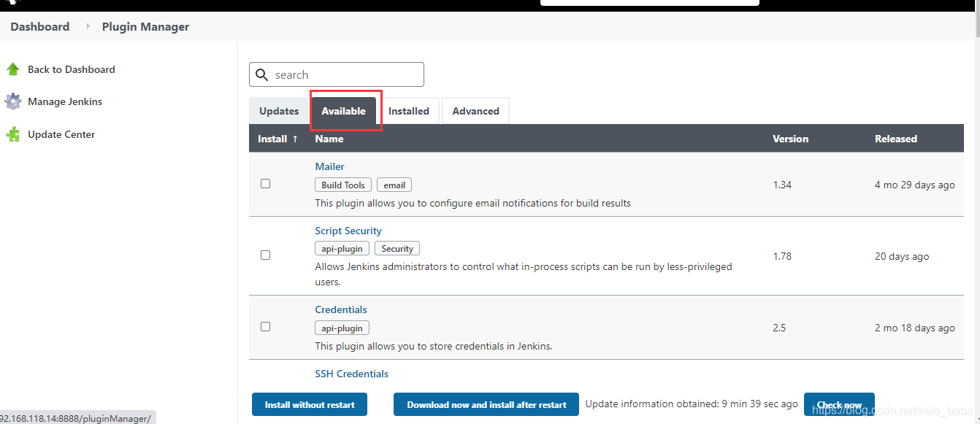Open the SSH Credentials plugin link

tap(352, 374)
